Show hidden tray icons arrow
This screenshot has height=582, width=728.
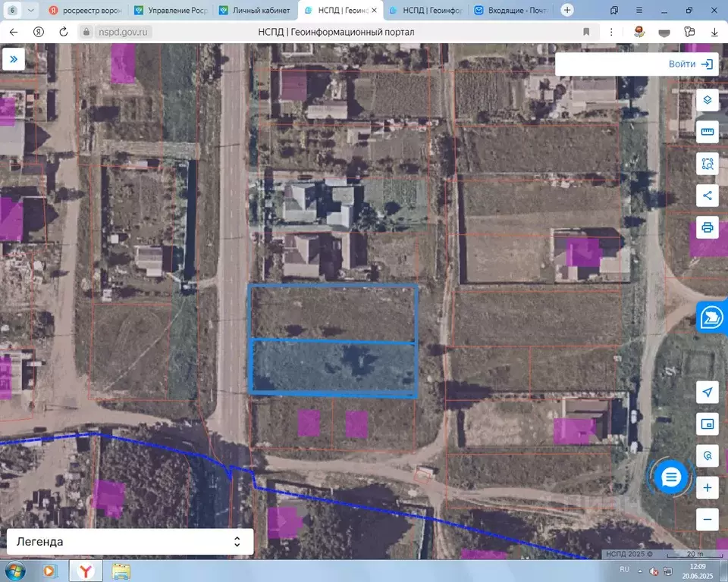tap(640, 571)
